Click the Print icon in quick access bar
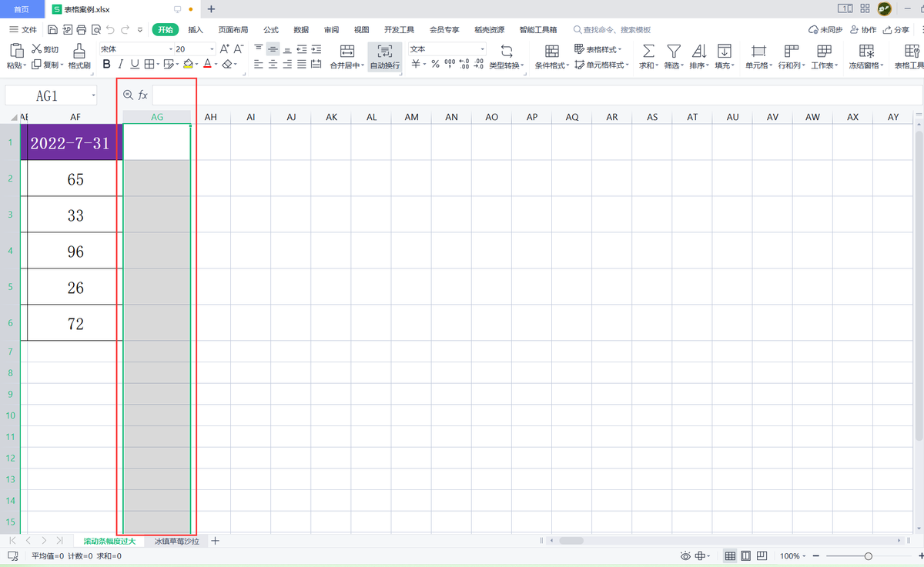The image size is (924, 567). [82, 30]
